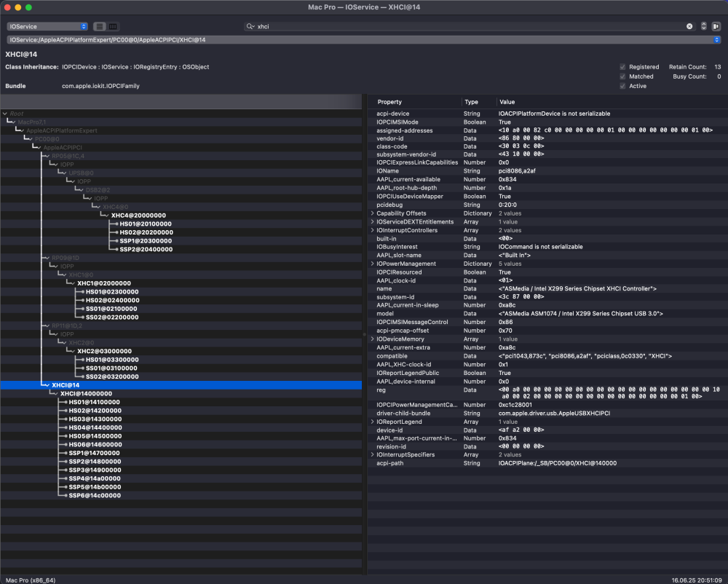Image resolution: width=728 pixels, height=584 pixels.
Task: Select HS01@03300000 in the tree
Action: (112, 359)
